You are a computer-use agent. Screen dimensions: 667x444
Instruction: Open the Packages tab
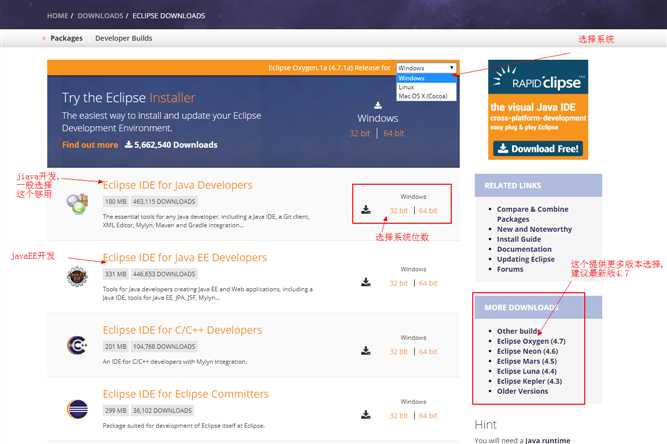pyautogui.click(x=66, y=38)
